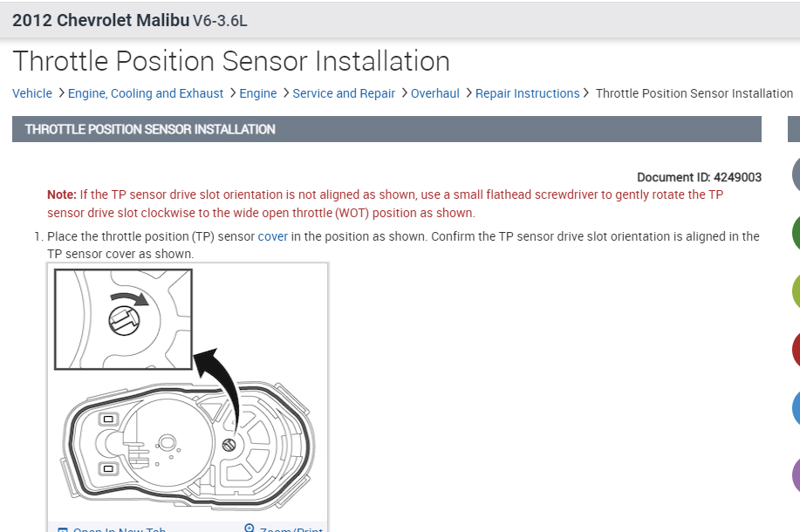Go to the Vehicle breadcrumb

click(x=32, y=93)
